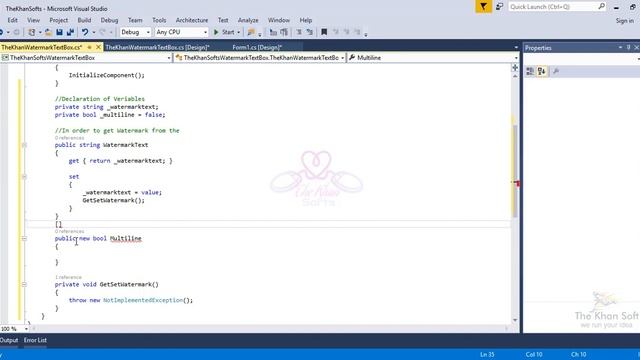Click the Quick Launch search magnifier
This screenshot has width=640, height=360.
(602, 7)
